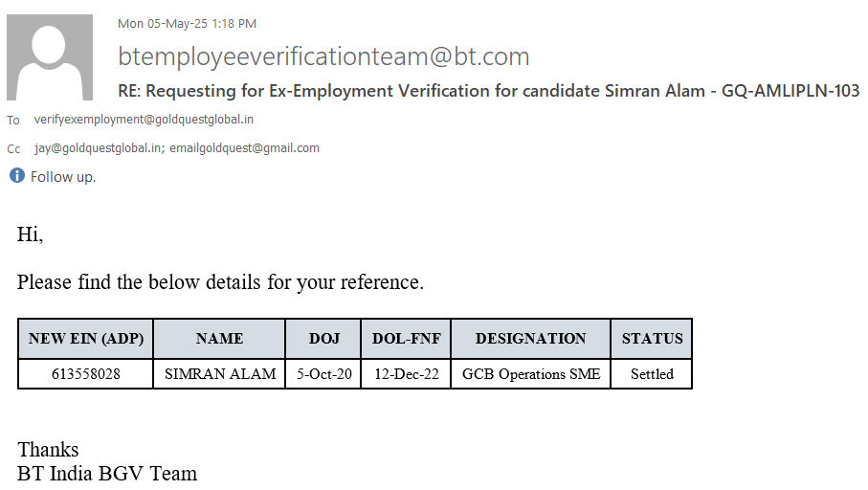
Task: Click the DOJ column header cell
Action: pos(323,339)
